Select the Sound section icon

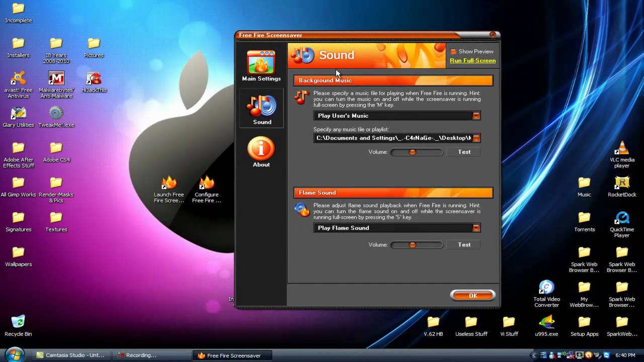coord(262,109)
